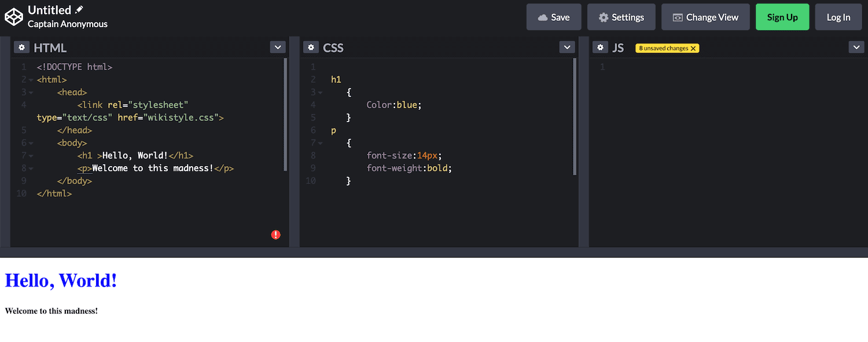Click the Sign Up button
The width and height of the screenshot is (868, 342).
click(x=782, y=17)
